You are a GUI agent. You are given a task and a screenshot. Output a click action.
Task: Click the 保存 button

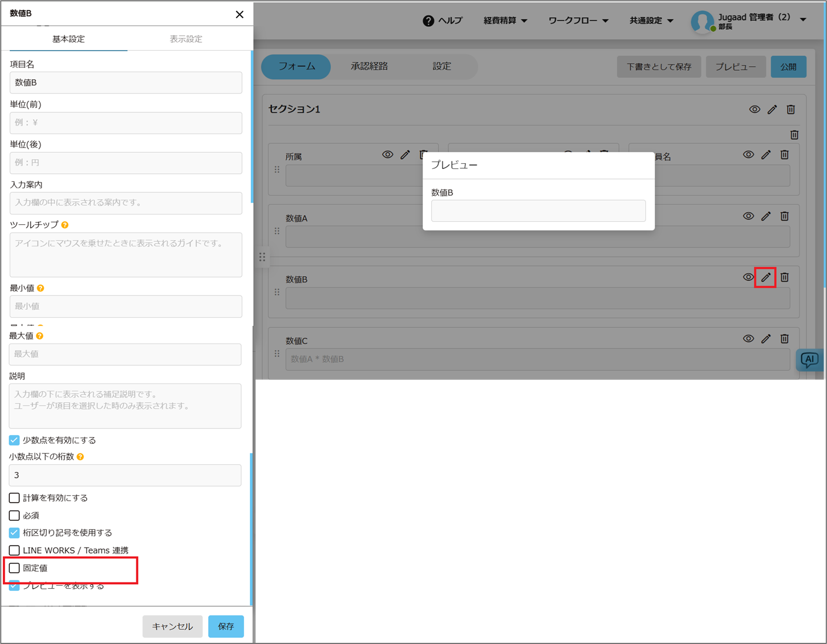click(x=226, y=626)
